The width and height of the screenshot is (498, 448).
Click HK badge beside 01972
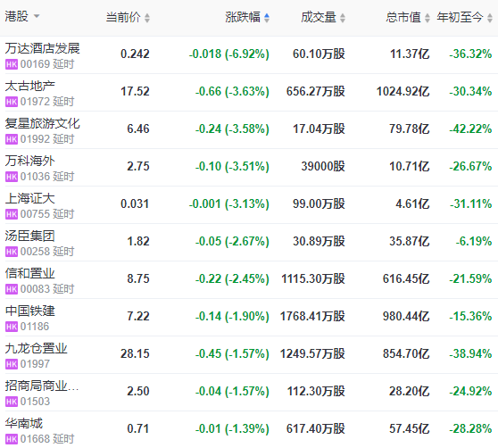click(12, 102)
